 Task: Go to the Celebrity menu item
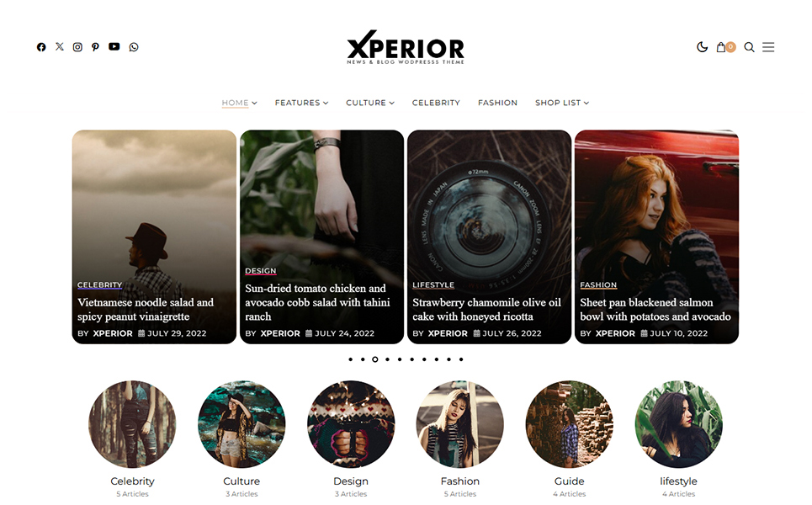pos(436,103)
